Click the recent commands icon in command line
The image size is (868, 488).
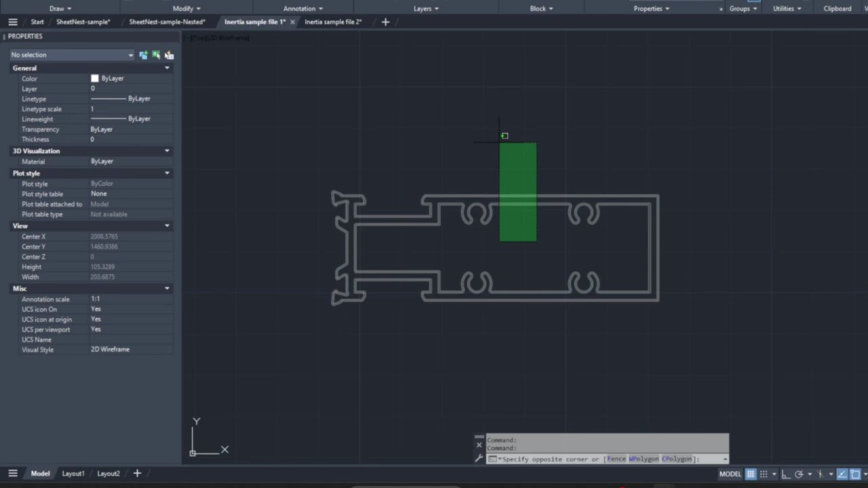pos(493,459)
